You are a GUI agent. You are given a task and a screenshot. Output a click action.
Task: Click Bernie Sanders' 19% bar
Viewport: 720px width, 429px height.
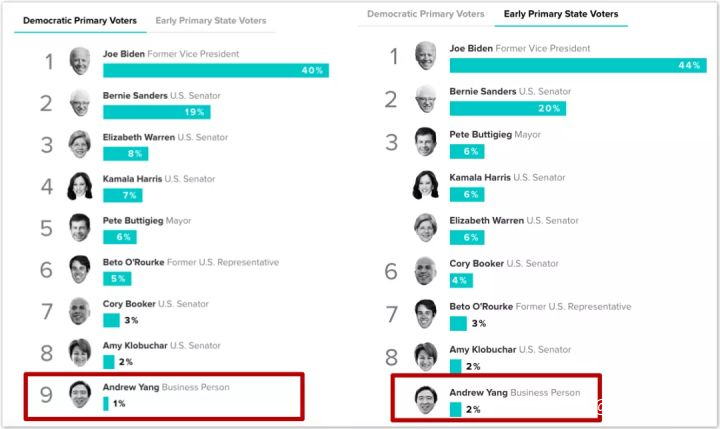coord(156,112)
